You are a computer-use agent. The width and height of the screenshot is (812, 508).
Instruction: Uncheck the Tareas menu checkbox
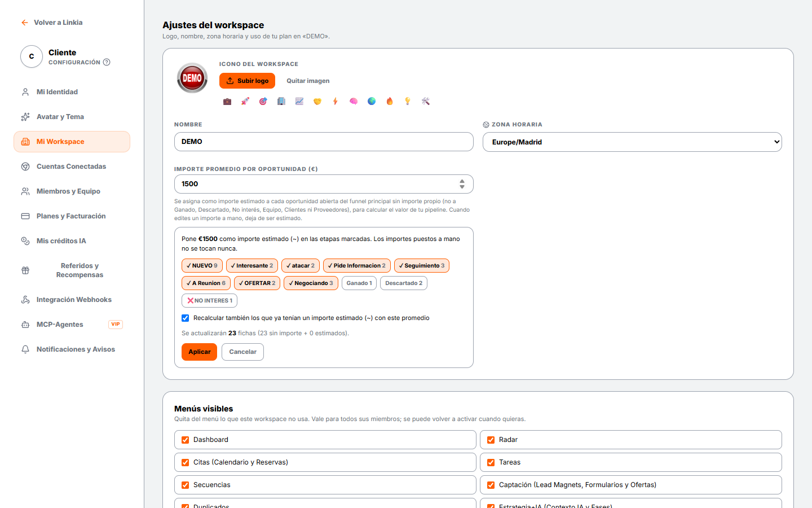491,462
